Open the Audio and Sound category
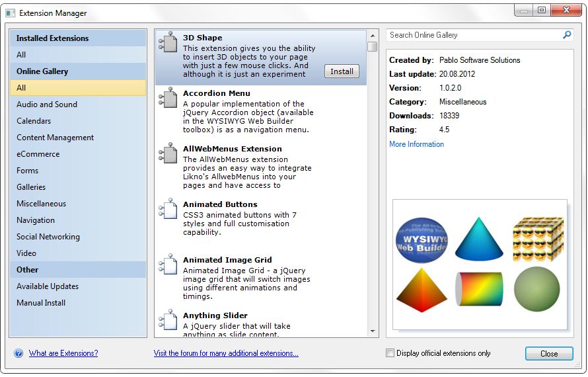The image size is (588, 377). (x=78, y=105)
